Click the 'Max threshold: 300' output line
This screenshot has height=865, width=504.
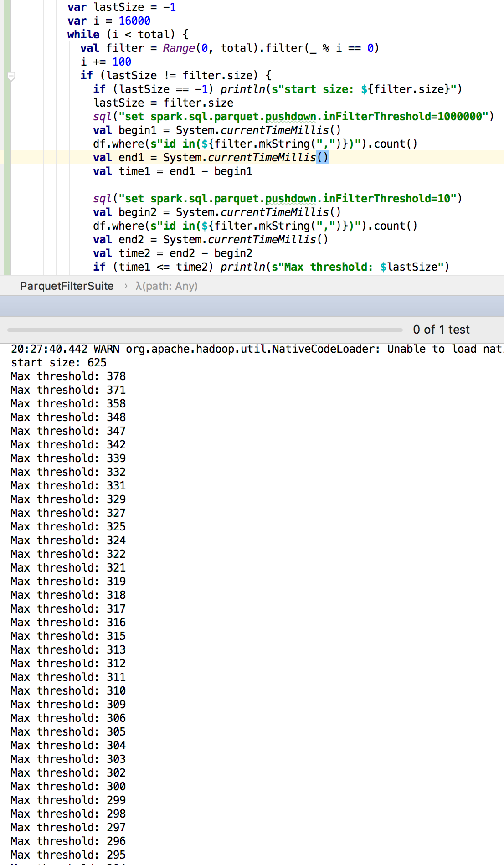pyautogui.click(x=68, y=787)
